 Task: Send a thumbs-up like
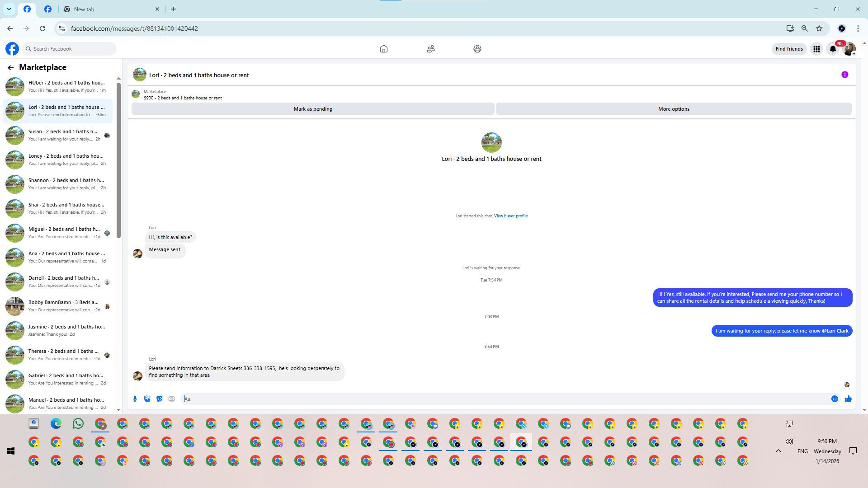[848, 399]
